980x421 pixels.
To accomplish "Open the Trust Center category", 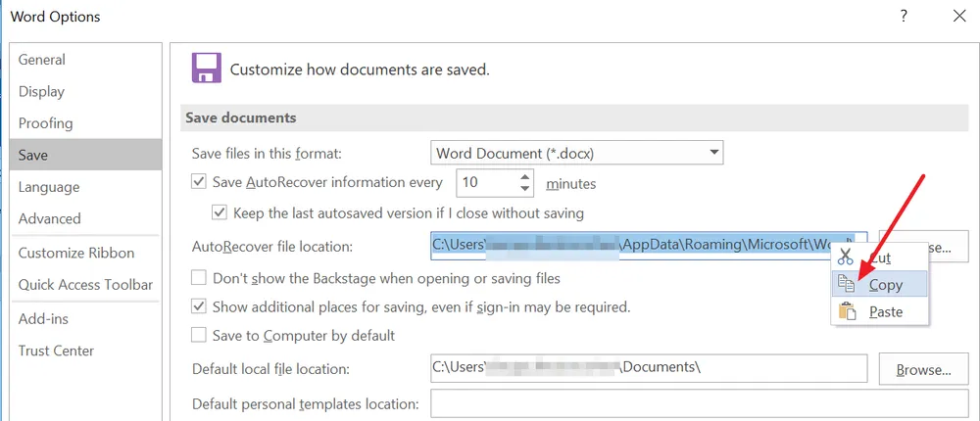I will pyautogui.click(x=85, y=351).
